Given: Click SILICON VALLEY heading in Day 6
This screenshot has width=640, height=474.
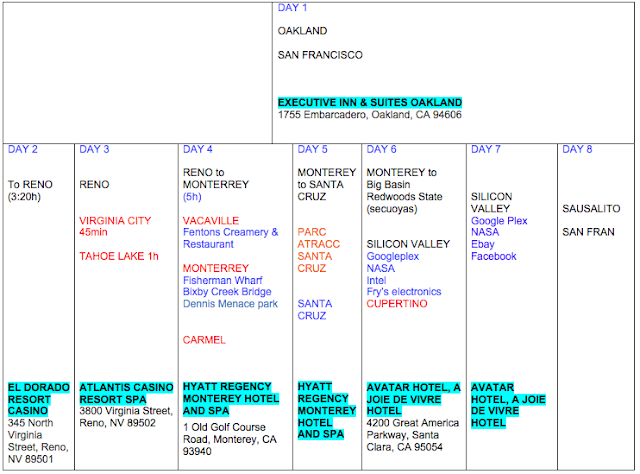Looking at the screenshot, I should pos(408,244).
